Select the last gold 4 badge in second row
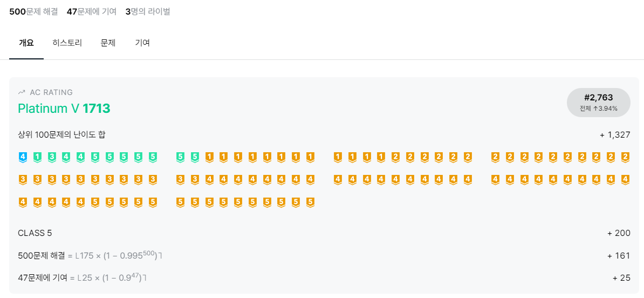Image resolution: width=644 pixels, height=298 pixels. (x=625, y=180)
